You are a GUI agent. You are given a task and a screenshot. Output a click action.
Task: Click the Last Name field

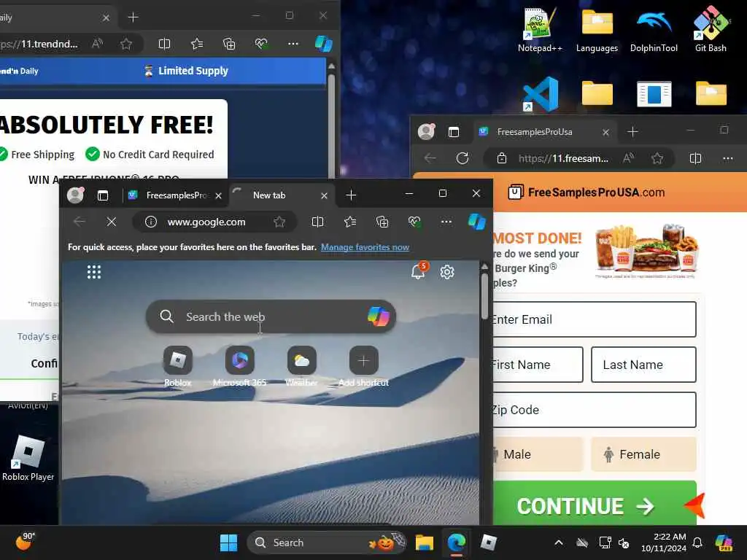643,365
